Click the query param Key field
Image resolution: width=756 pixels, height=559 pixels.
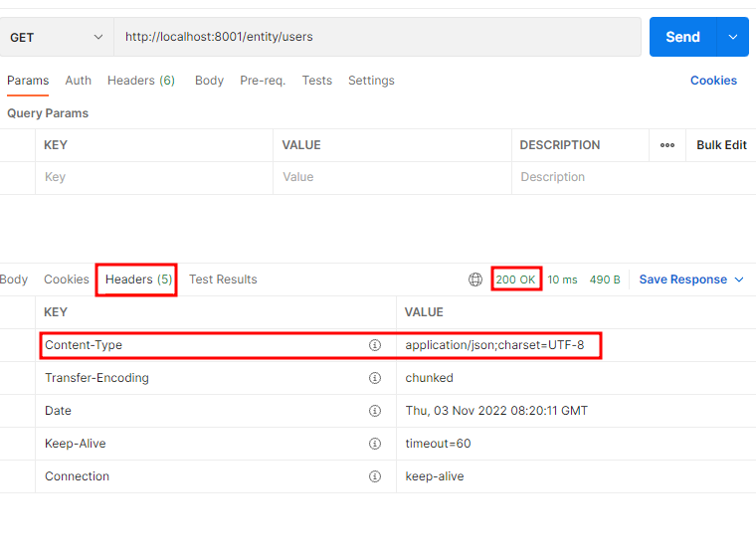pyautogui.click(x=154, y=177)
